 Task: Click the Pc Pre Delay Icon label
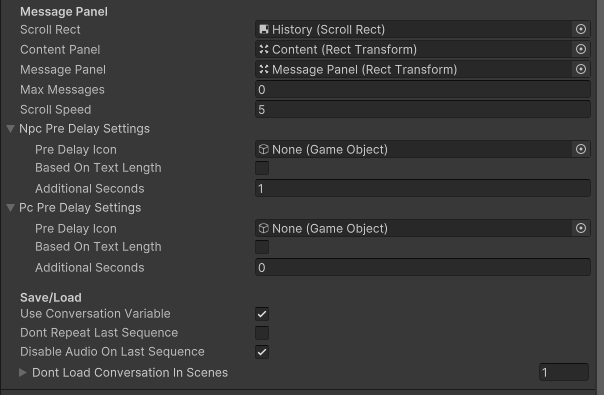pos(76,229)
